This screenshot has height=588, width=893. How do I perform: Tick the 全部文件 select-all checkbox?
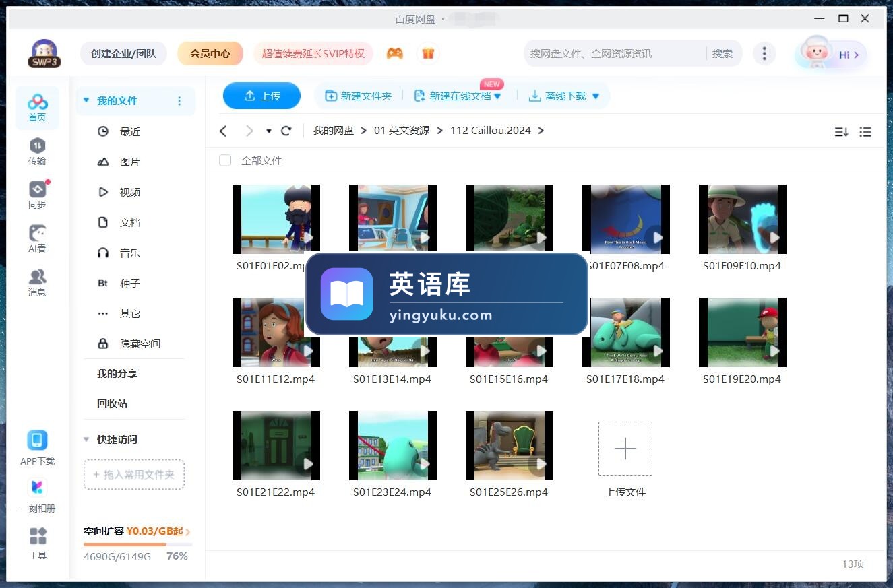pyautogui.click(x=225, y=160)
